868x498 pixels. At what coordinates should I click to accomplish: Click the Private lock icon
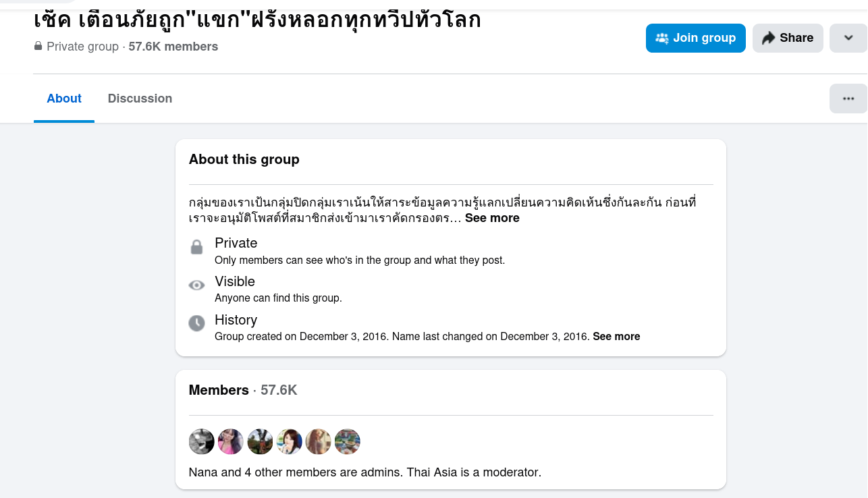(196, 247)
